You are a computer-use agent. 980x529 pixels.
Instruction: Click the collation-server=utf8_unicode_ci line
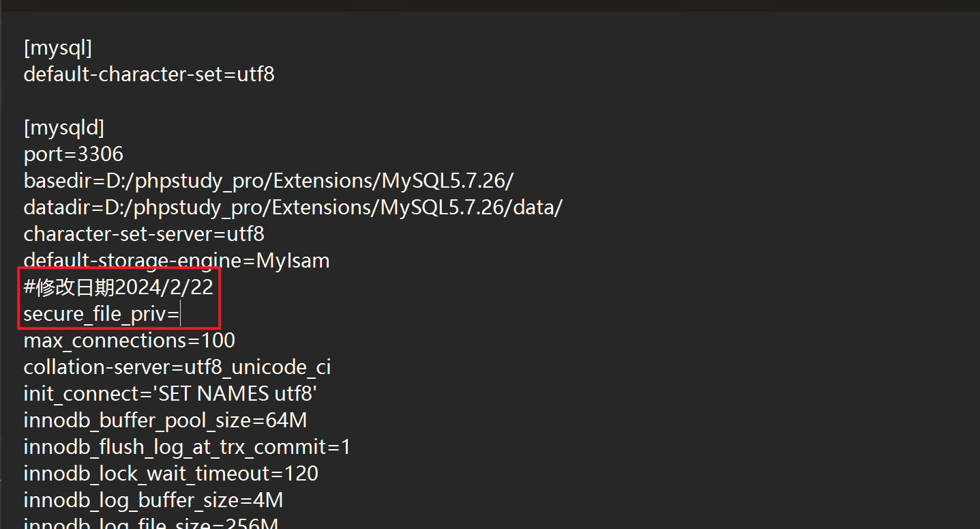[177, 367]
